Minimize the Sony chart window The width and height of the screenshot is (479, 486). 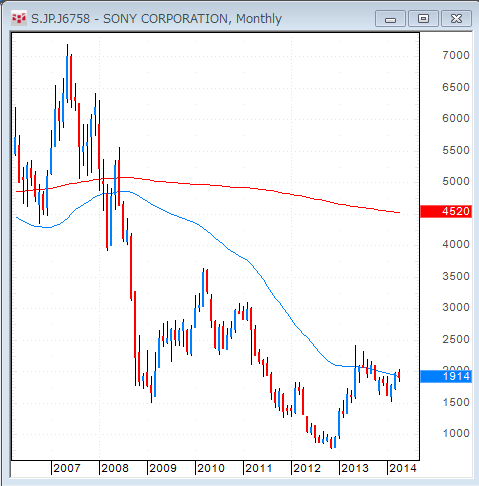point(390,19)
